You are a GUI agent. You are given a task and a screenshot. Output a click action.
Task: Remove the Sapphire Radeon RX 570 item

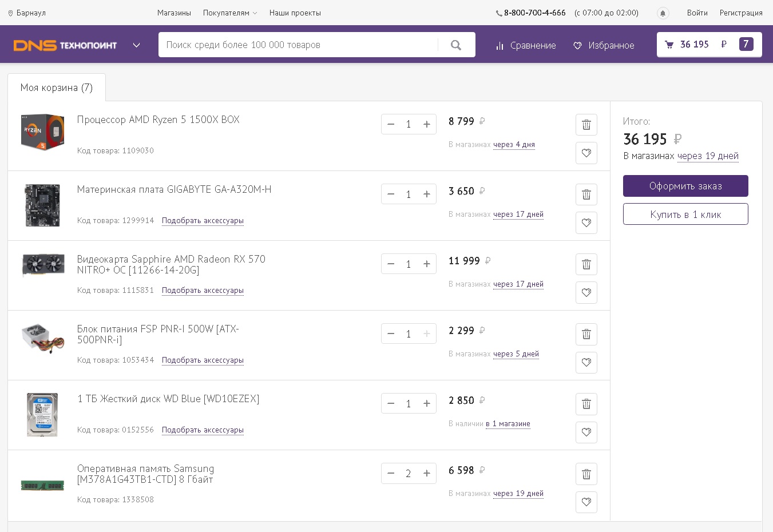click(x=586, y=264)
